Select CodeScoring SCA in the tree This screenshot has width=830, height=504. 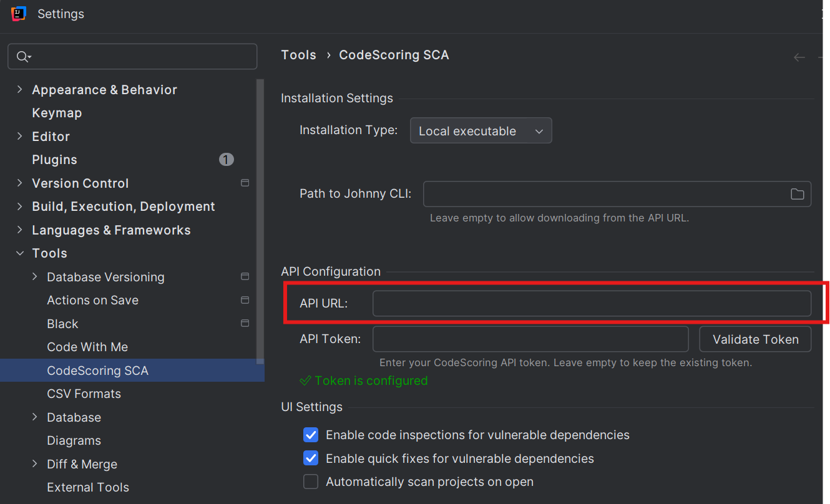coord(97,371)
